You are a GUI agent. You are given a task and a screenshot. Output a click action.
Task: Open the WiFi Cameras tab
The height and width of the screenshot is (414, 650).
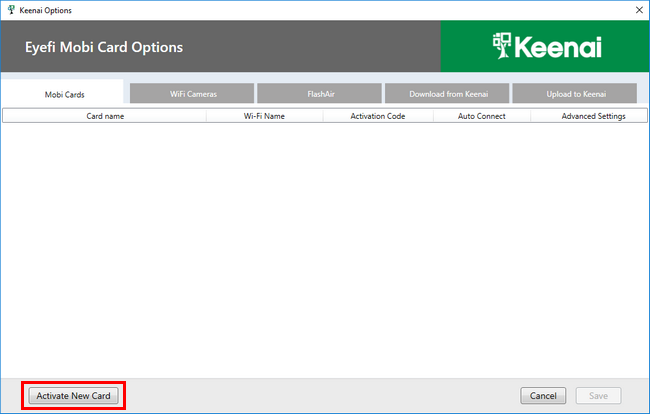(x=192, y=94)
